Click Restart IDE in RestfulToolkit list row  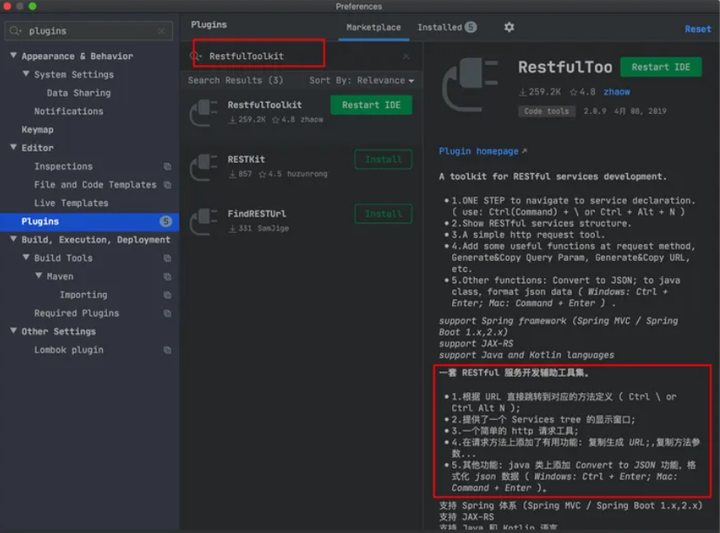click(x=371, y=105)
